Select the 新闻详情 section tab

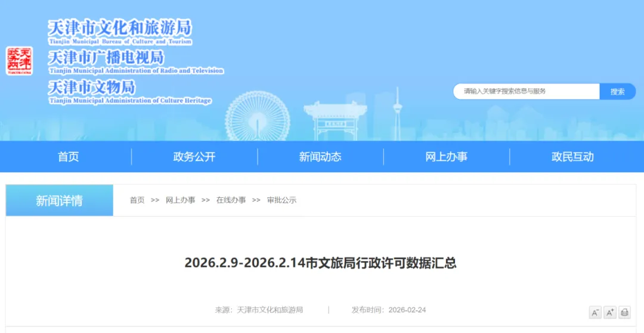coord(60,201)
